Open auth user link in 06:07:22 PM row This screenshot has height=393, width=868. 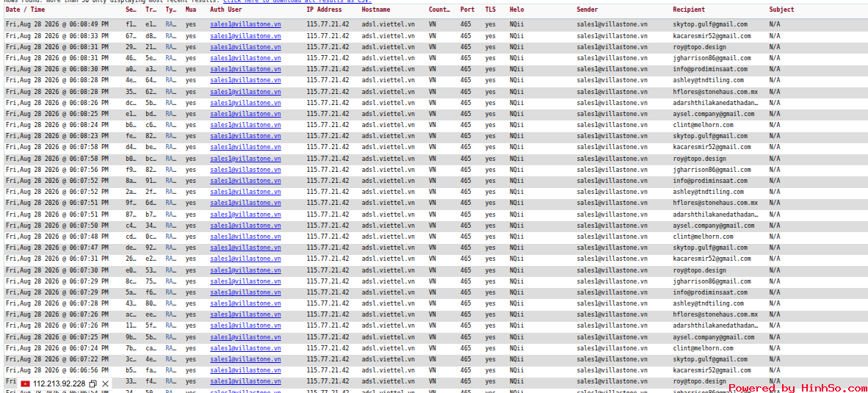click(245, 359)
